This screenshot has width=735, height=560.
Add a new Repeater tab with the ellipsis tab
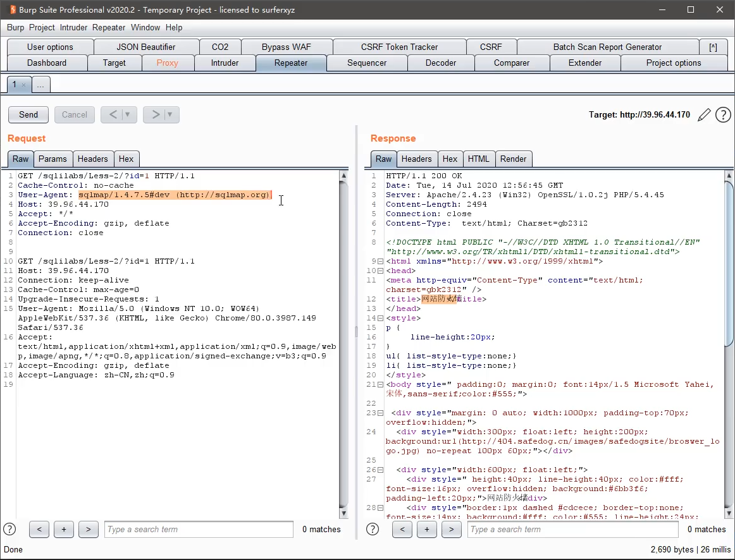coord(40,85)
